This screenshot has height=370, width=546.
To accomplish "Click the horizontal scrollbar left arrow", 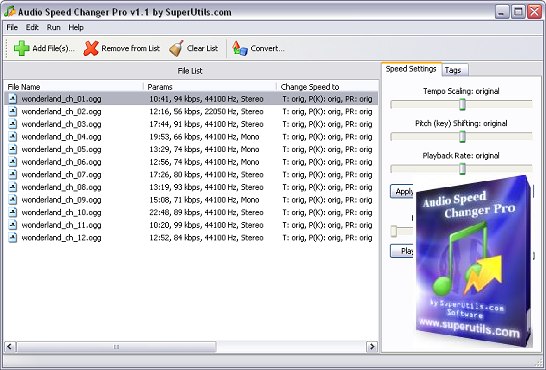I will point(10,347).
